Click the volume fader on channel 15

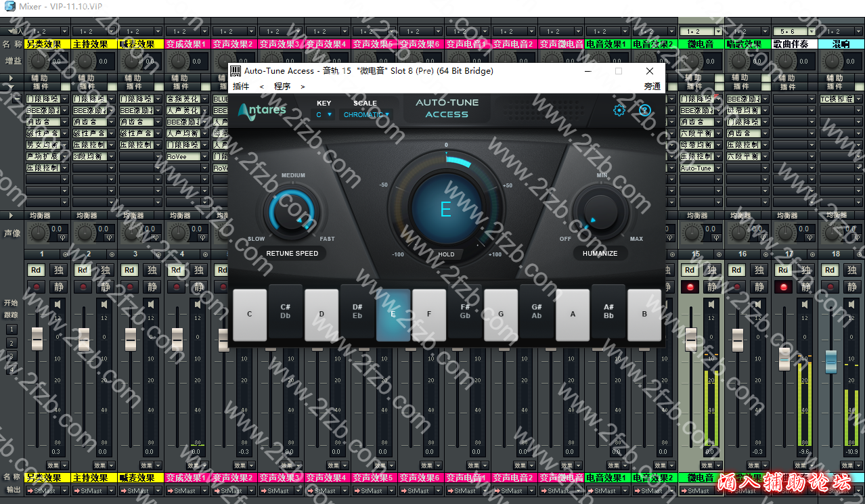(x=691, y=339)
